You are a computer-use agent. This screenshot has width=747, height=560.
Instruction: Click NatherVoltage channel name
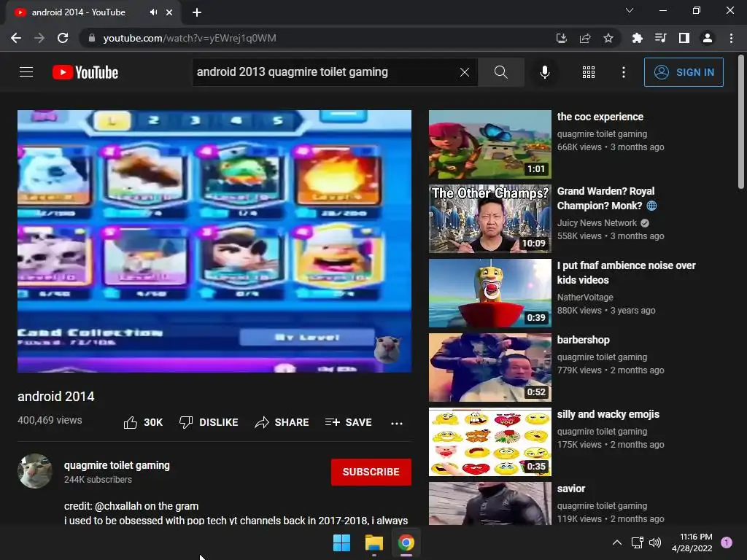coord(585,297)
